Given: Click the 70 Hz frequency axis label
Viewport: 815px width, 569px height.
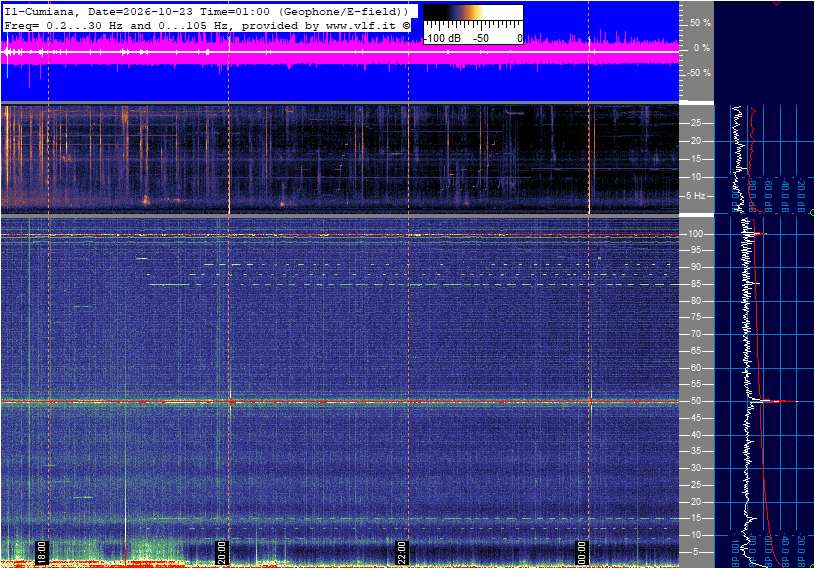Looking at the screenshot, I should coord(695,334).
